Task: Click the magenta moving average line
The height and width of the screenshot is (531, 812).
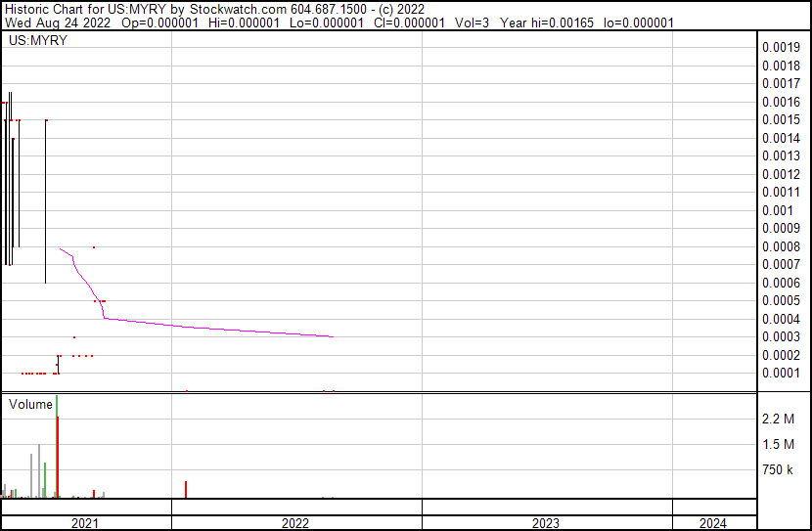Action: coord(215,328)
